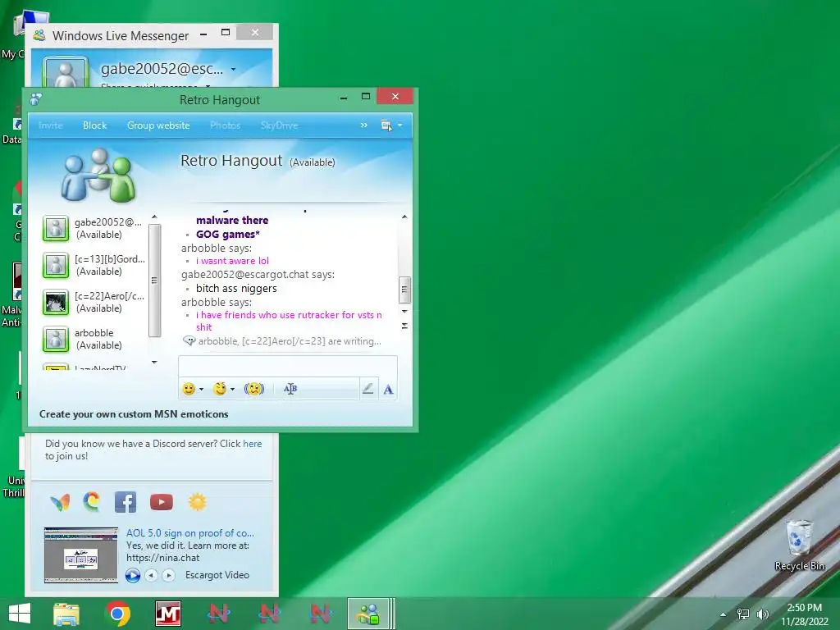Change font with the A icon

(x=388, y=390)
